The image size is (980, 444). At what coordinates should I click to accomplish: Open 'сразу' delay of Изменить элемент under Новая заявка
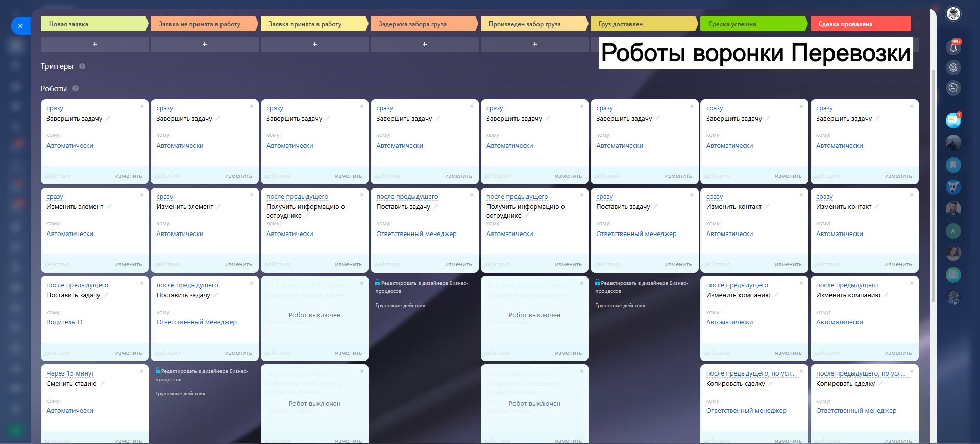click(55, 197)
